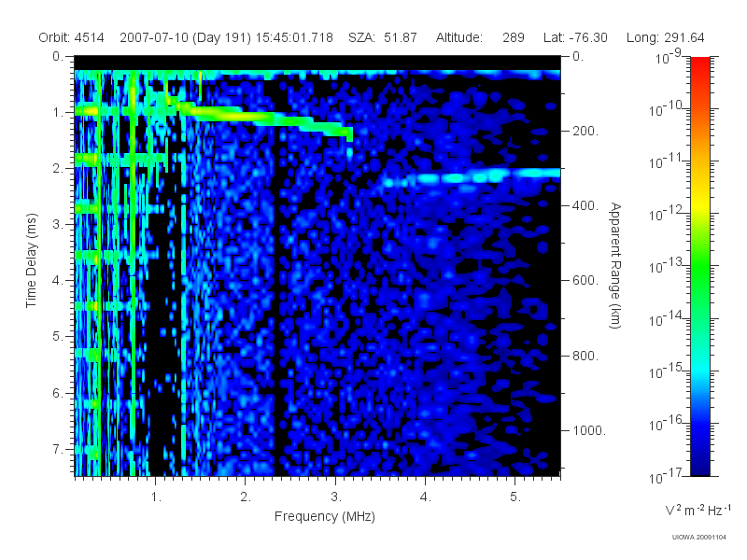Click the apparent range tick '600.'

[x=585, y=280]
